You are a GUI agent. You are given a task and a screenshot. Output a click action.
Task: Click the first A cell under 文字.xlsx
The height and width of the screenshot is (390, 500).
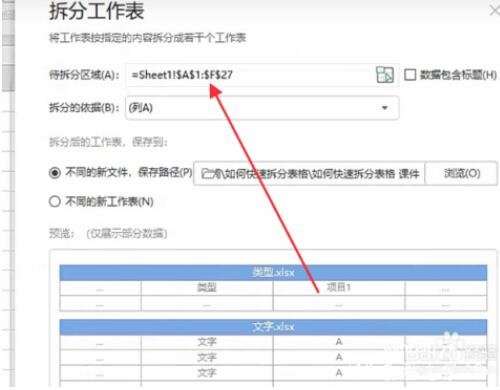[339, 342]
